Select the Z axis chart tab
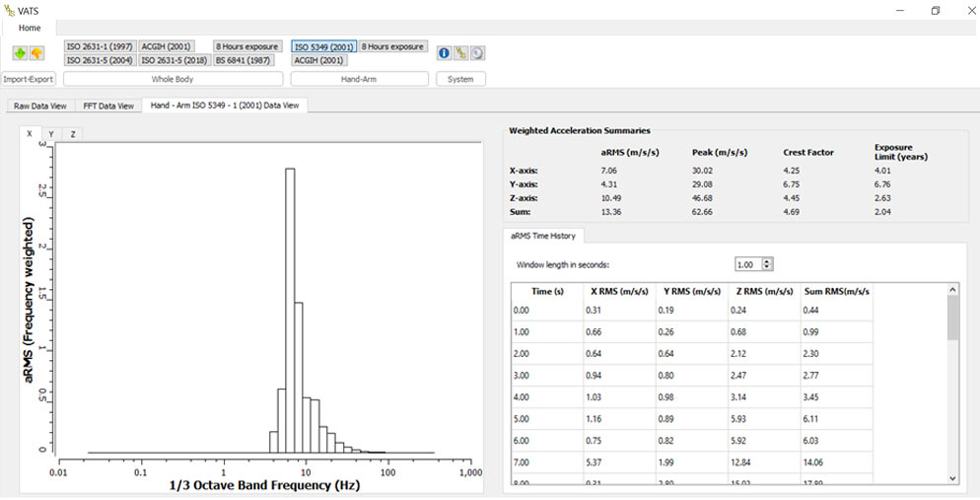Image resolution: width=980 pixels, height=500 pixels. [73, 134]
